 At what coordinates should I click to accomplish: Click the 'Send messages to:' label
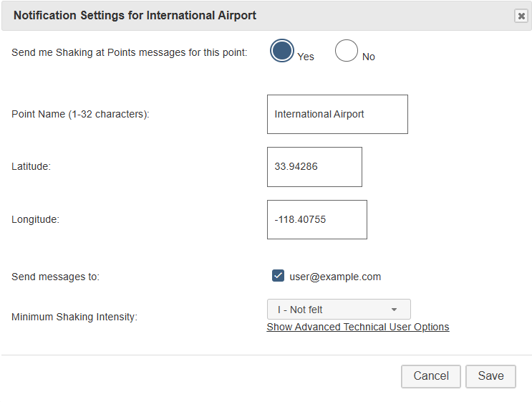point(56,277)
